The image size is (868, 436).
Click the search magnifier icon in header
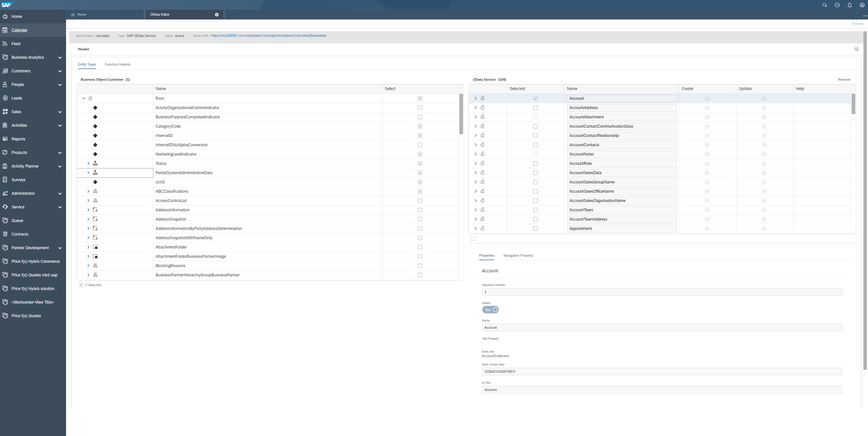(825, 5)
